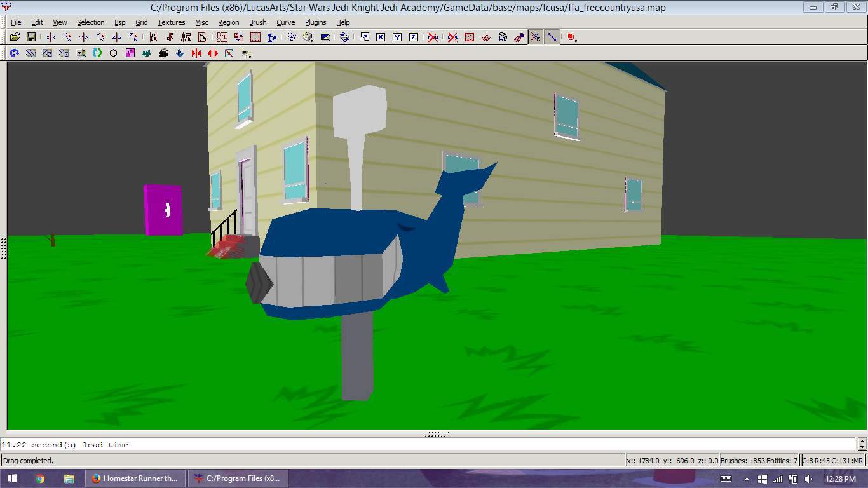Click the CSG Subtract icon
This screenshot has height=488, width=868.
(x=239, y=37)
